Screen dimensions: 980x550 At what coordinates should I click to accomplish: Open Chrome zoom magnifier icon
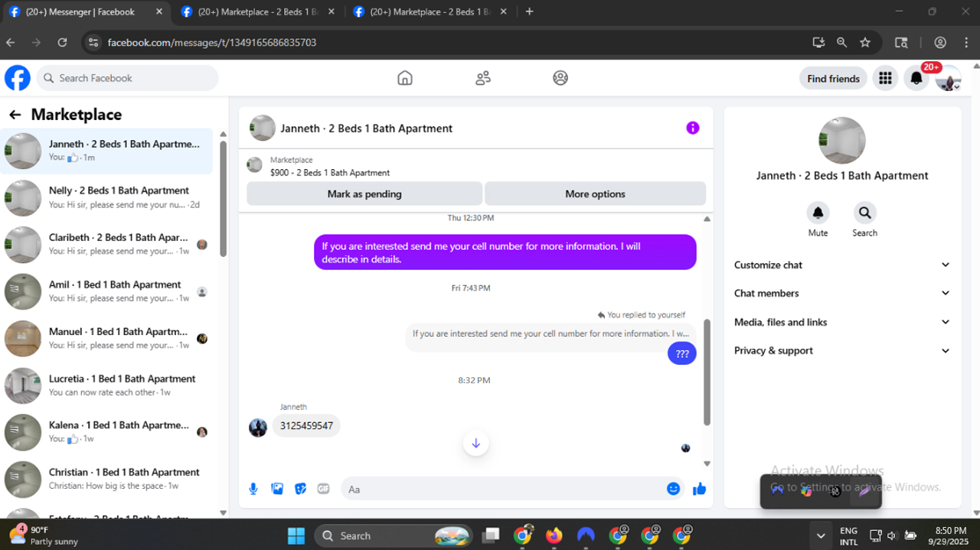841,43
